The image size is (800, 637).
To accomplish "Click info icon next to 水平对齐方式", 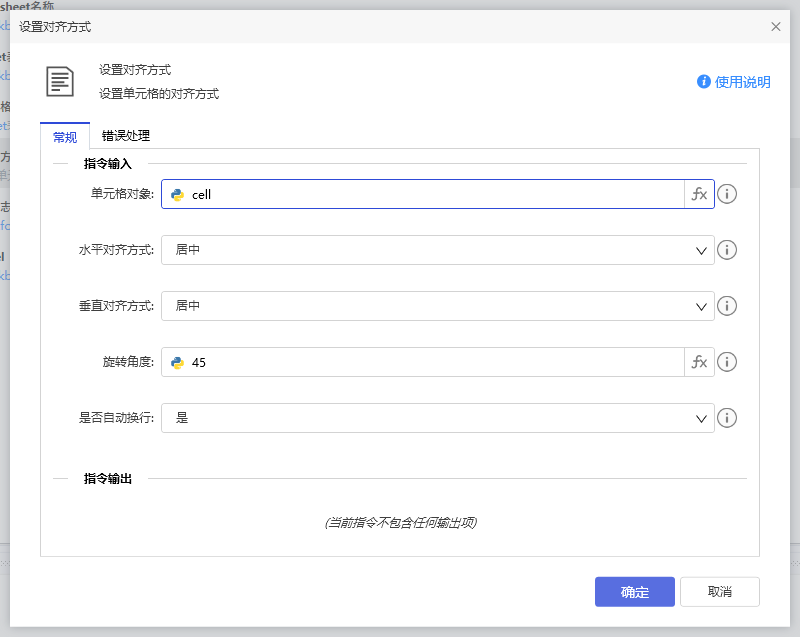I will [728, 250].
